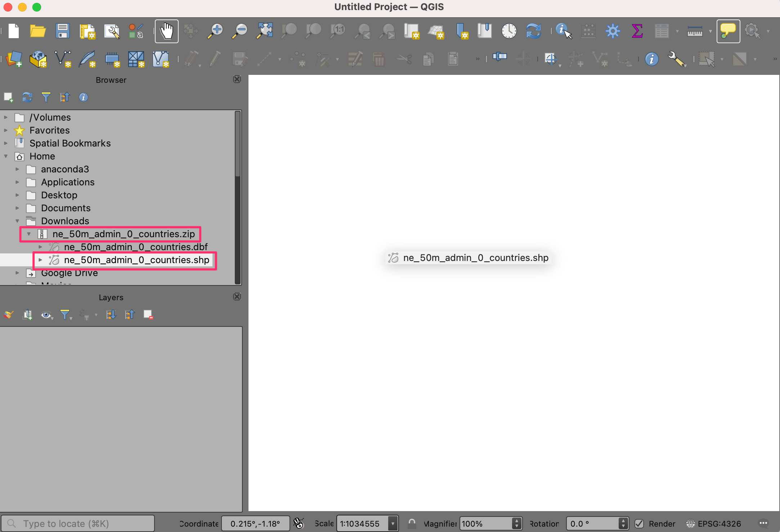
Task: Open the Identify Features tool
Action: [563, 31]
